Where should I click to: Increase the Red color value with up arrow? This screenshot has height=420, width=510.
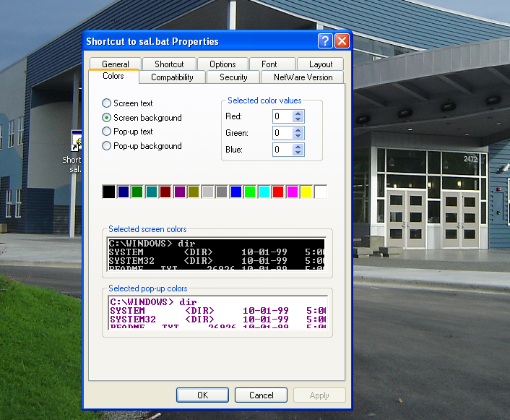(x=298, y=113)
